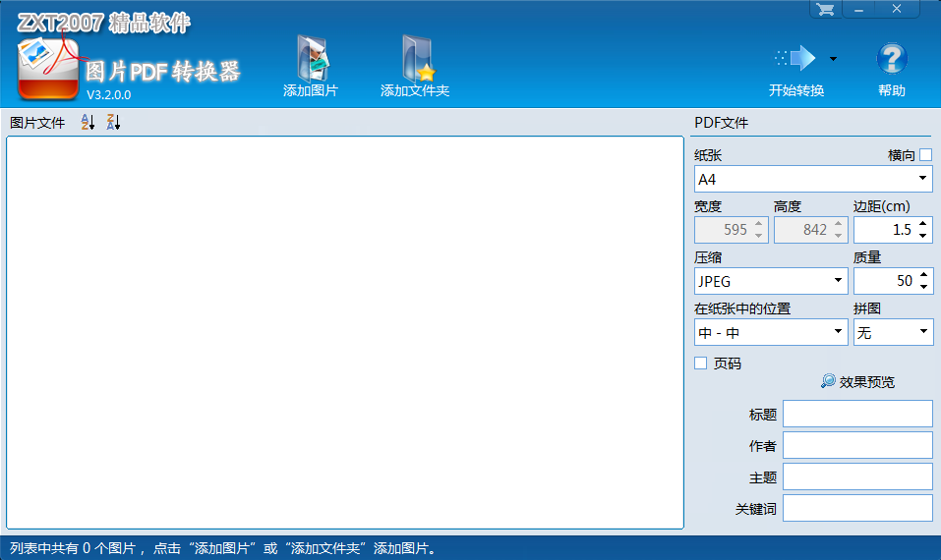This screenshot has height=560, width=941.
Task: Toggle the page number (页码) checkbox
Action: pyautogui.click(x=701, y=364)
